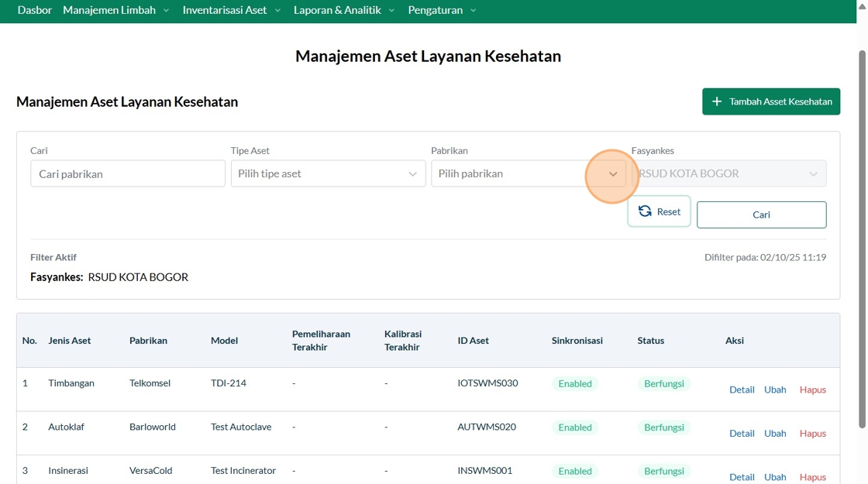Open Detail for the Timbangan asset

click(742, 390)
